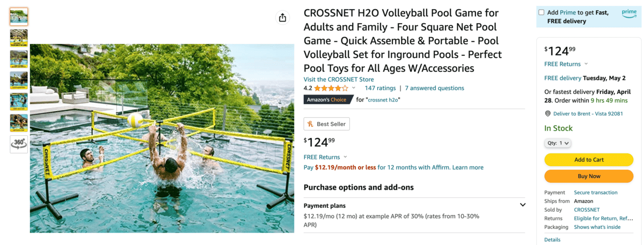Open the 360-degree view icon
Image resolution: width=644 pixels, height=245 pixels.
click(x=19, y=143)
